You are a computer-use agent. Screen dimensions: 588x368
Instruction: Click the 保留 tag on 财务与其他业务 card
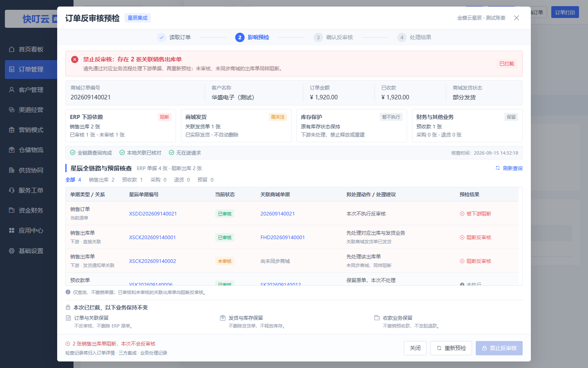[x=511, y=117]
